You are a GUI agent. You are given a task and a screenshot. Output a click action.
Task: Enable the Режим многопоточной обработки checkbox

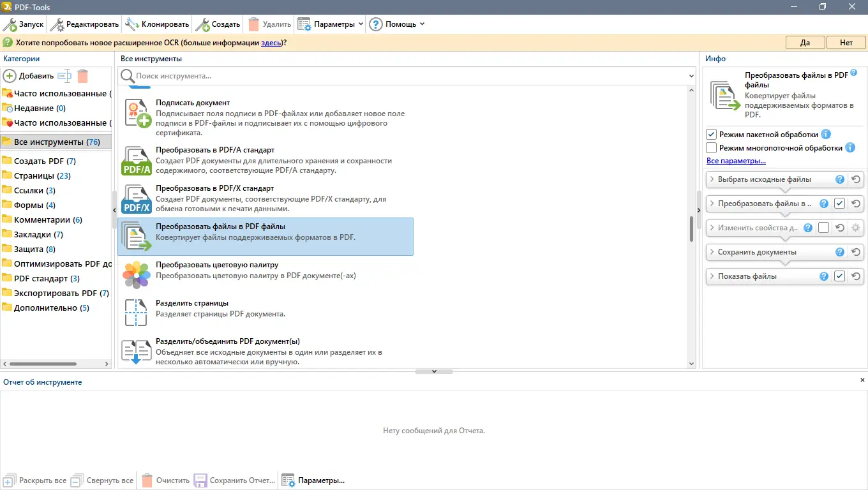point(712,147)
